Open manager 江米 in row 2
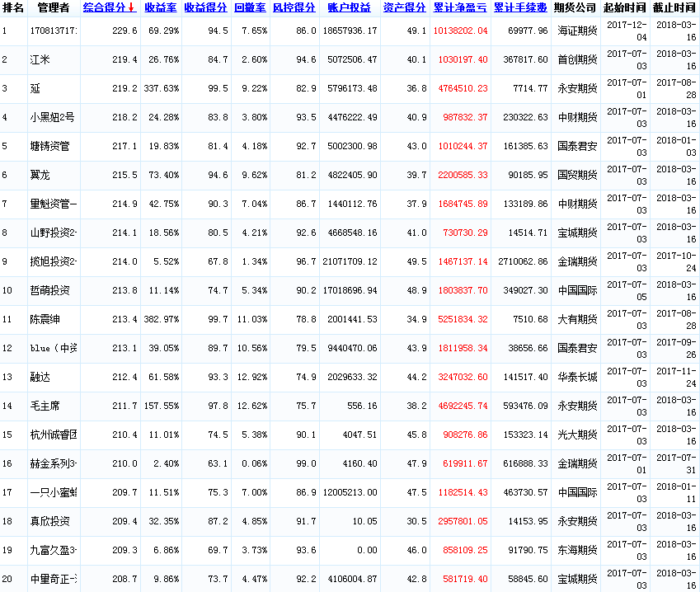The image size is (700, 592). pyautogui.click(x=40, y=60)
